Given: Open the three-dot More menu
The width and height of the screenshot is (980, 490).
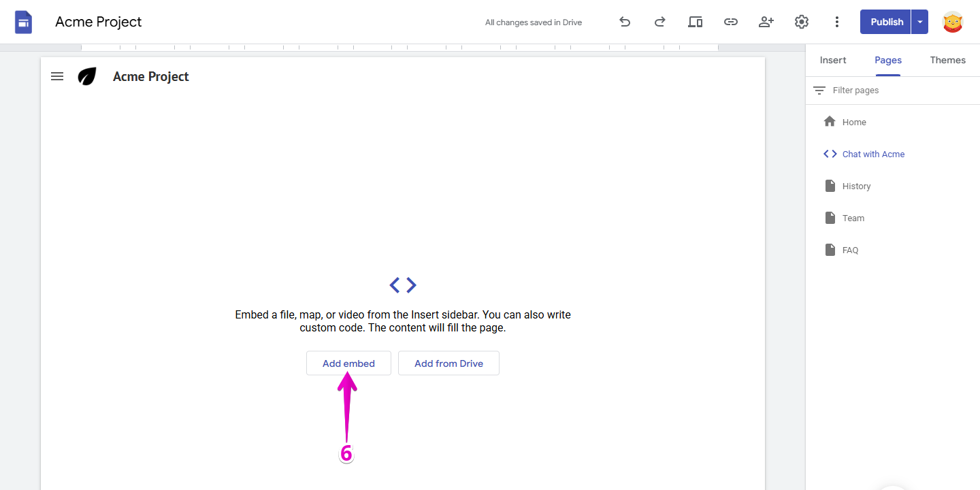Looking at the screenshot, I should click(x=837, y=22).
